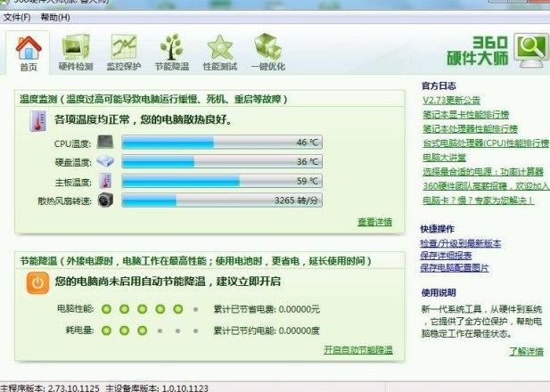The width and height of the screenshot is (550, 392).
Task: Click the fan speed 3265 转/分 bar
Action: pyautogui.click(x=222, y=200)
